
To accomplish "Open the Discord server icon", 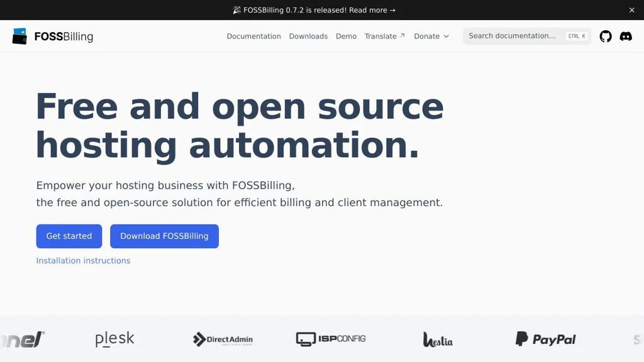I will pyautogui.click(x=626, y=36).
